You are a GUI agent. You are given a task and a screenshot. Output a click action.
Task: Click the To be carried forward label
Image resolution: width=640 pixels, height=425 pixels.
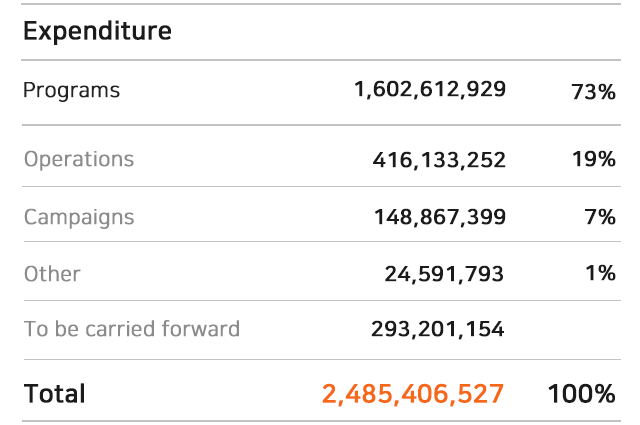132,329
